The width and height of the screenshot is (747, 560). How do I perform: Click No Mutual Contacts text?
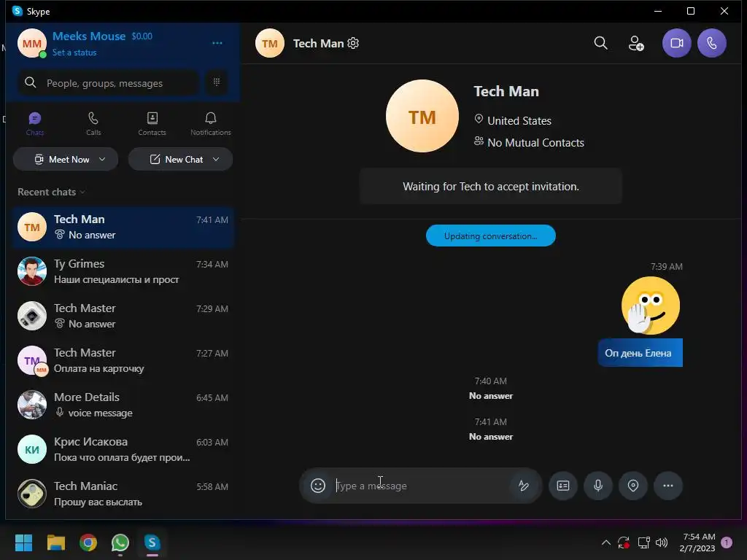[x=535, y=142]
